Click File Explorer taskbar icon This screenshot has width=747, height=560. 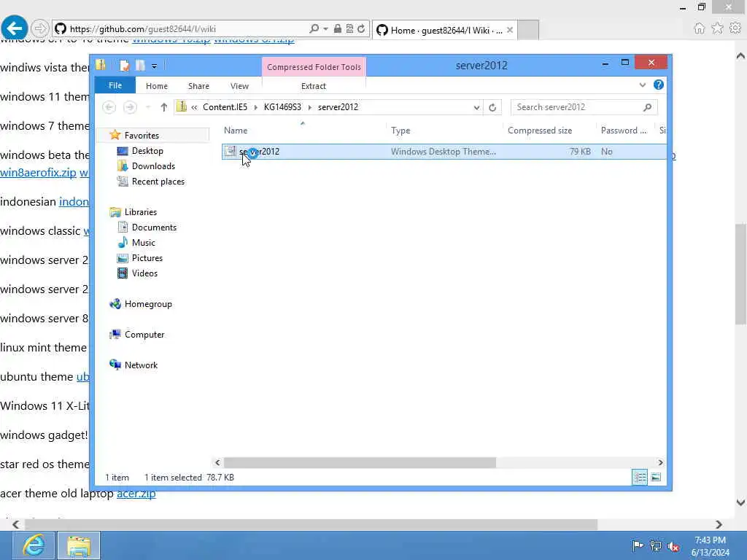coord(79,545)
